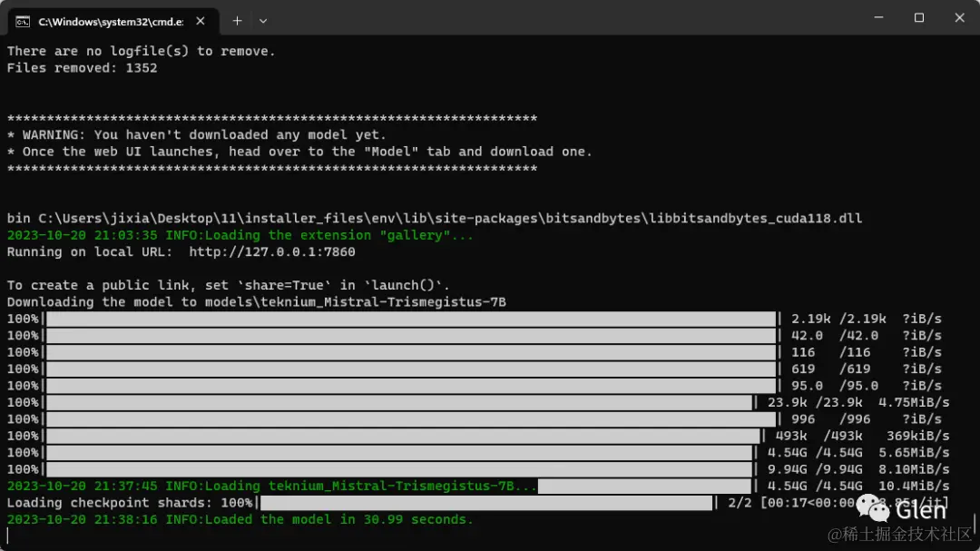Image resolution: width=980 pixels, height=551 pixels.
Task: Click 'Downloading the model to models' line
Action: (256, 302)
